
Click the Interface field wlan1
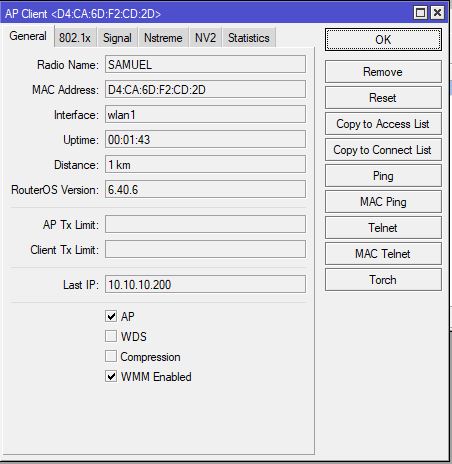(x=205, y=114)
